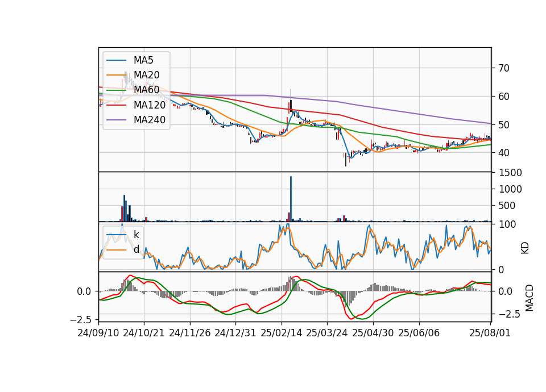Click the left MACD axis value 0.0
Screen dimensions: 546x392
(x=84, y=291)
